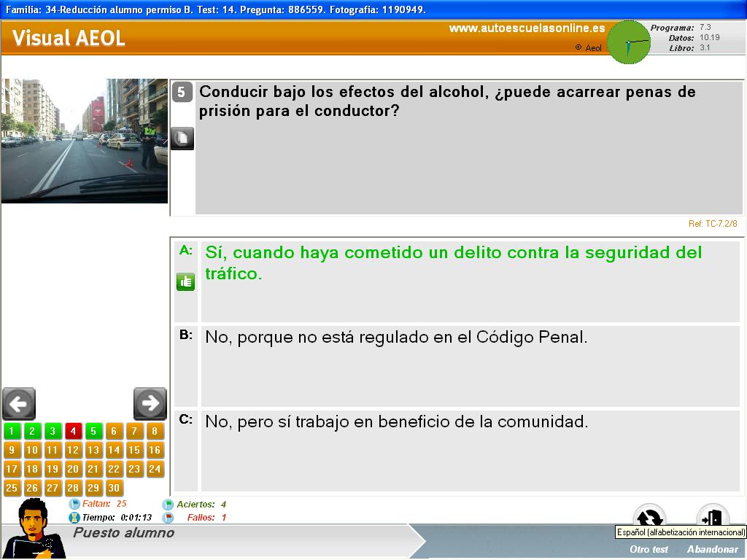
Task: Jump to question 28
Action: [x=73, y=488]
